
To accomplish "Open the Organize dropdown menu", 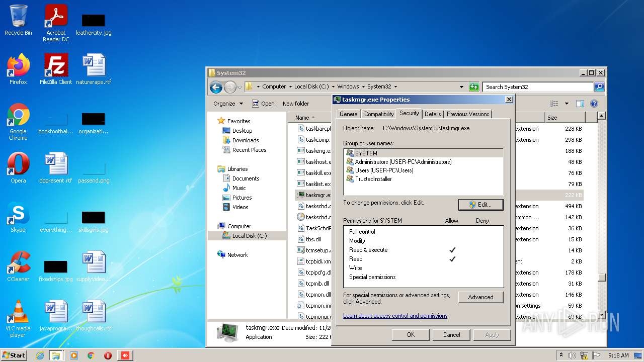I will (x=228, y=104).
